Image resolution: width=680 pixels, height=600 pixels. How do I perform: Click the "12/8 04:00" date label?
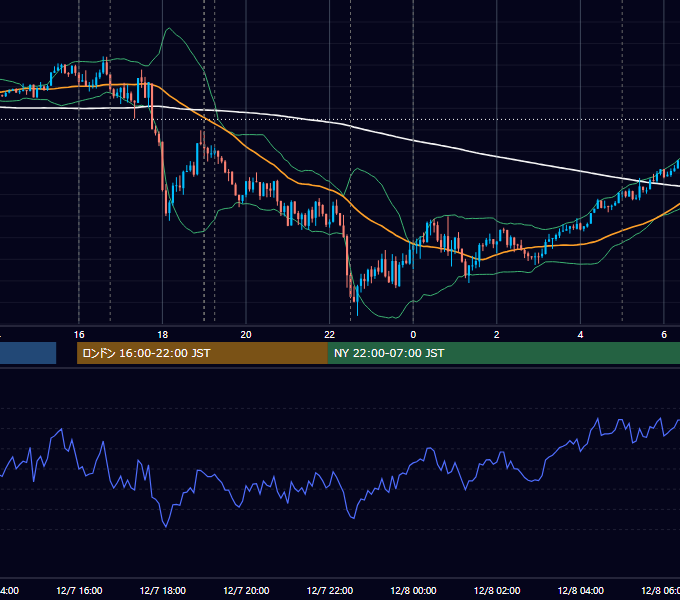(581, 590)
